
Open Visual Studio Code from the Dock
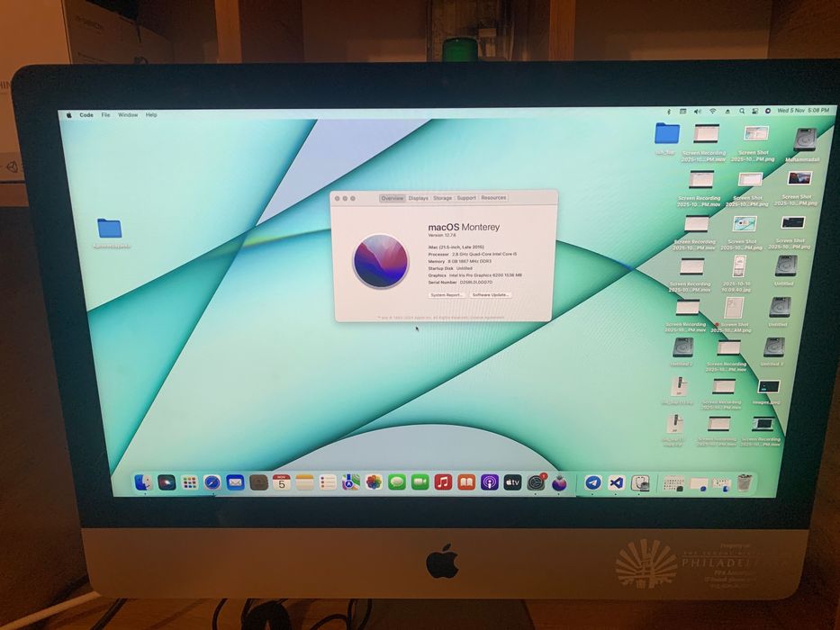point(616,482)
